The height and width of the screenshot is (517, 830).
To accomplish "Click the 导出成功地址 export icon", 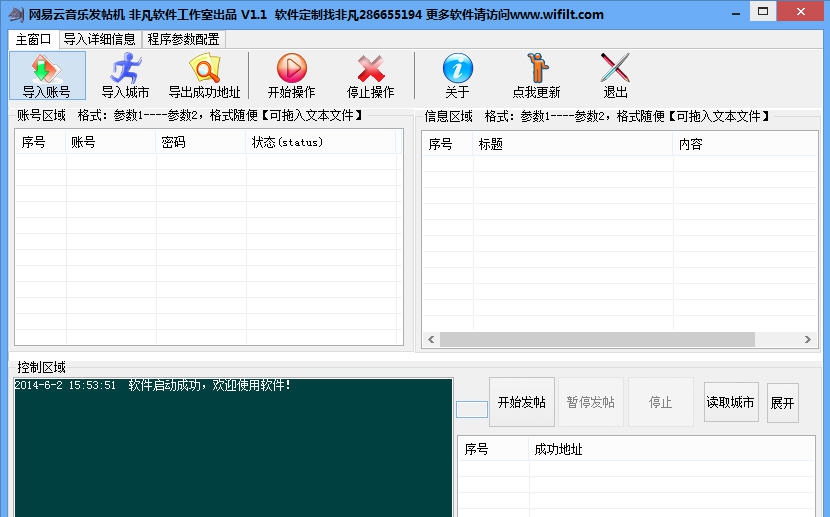I will pos(205,76).
